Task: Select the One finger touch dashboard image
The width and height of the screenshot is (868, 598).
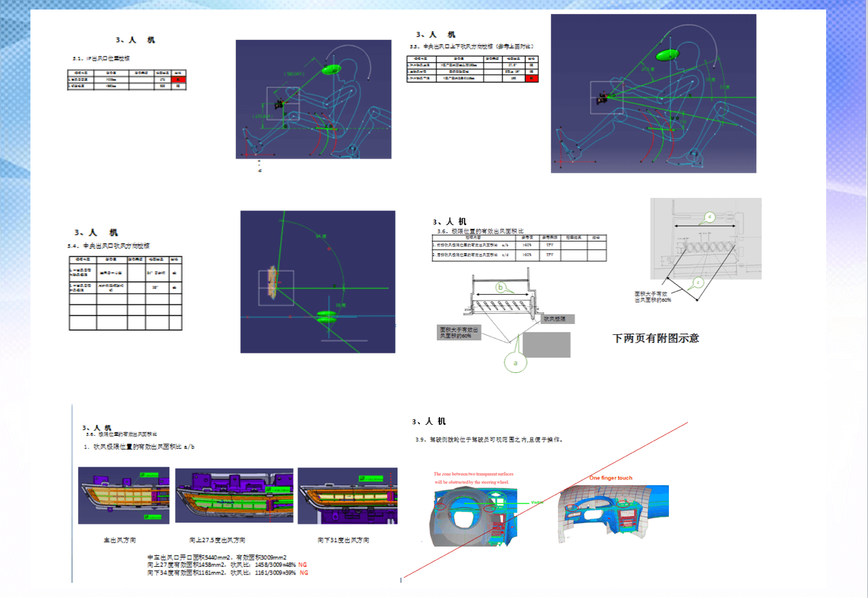Action: pyautogui.click(x=613, y=514)
